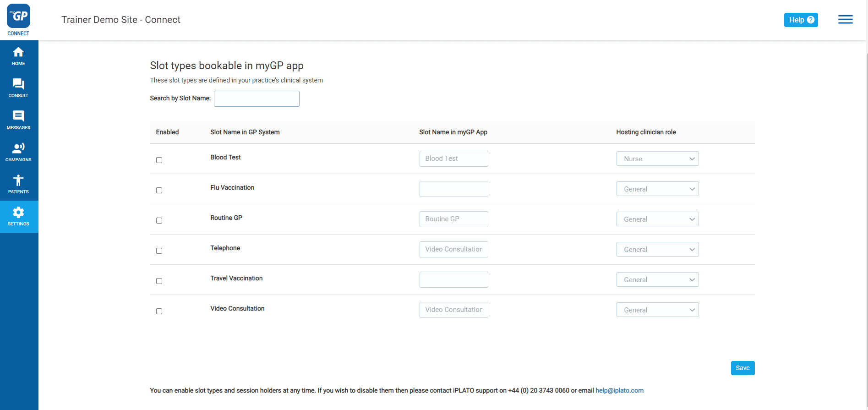Enable the Blood Test slot checkbox

tap(159, 160)
